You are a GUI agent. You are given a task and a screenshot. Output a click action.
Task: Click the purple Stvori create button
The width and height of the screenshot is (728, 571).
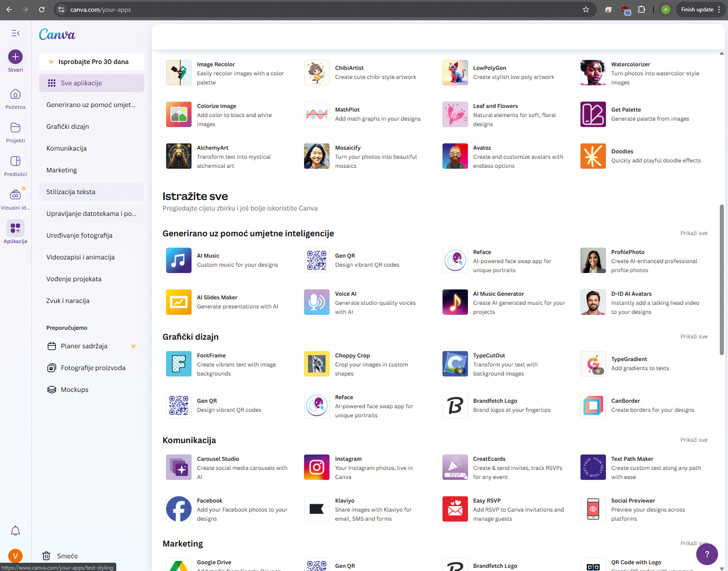15,57
